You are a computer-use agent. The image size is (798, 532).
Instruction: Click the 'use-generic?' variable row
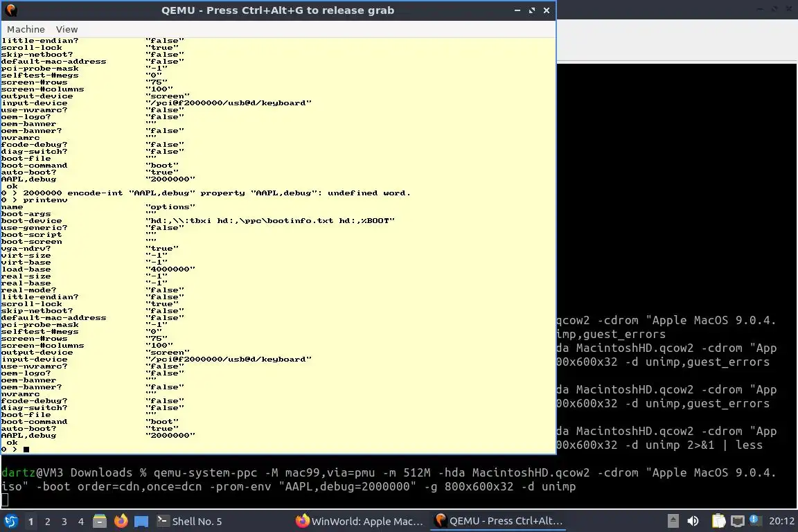click(x=93, y=228)
